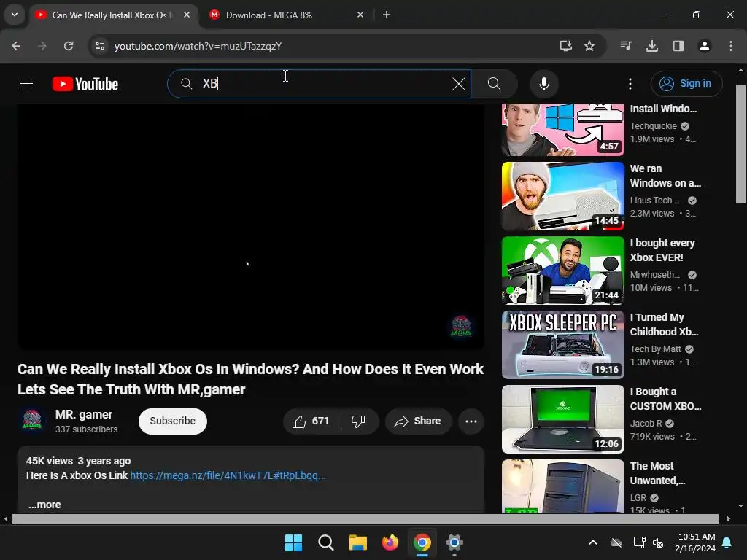Open Techquickie Install Windows thumbnail
This screenshot has height=560, width=747.
coord(562,130)
